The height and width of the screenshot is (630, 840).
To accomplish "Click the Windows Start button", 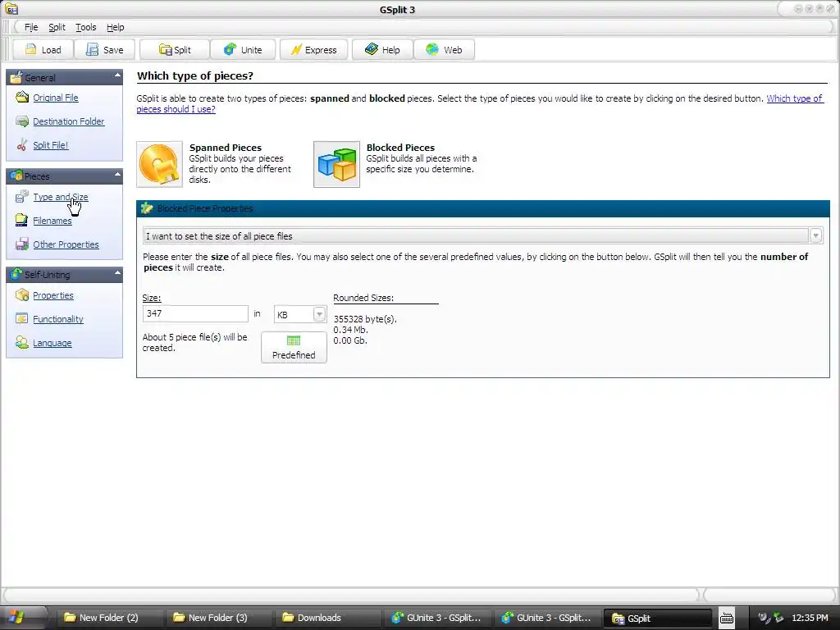I will point(17,618).
